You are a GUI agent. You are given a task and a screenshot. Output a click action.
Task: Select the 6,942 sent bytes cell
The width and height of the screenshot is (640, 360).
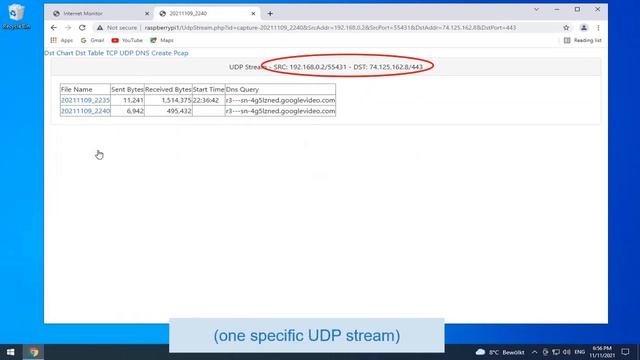tap(127, 111)
